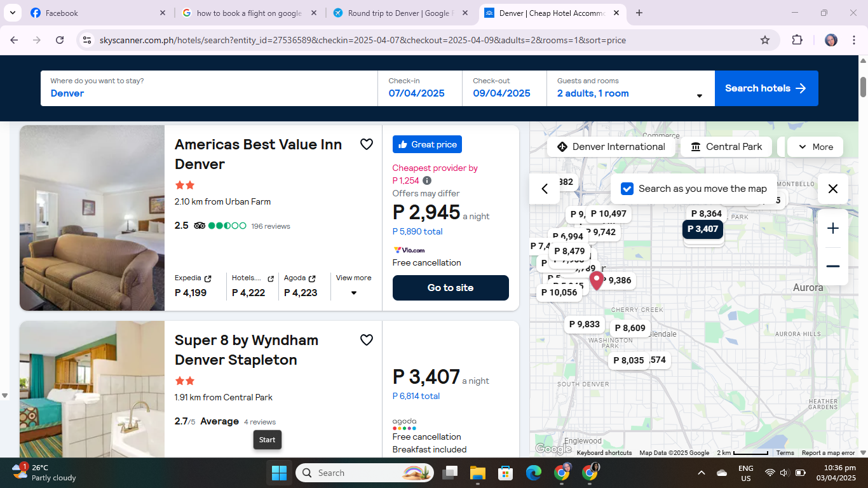Select P 8,035 map price marker
This screenshot has height=488, width=868.
[628, 361]
